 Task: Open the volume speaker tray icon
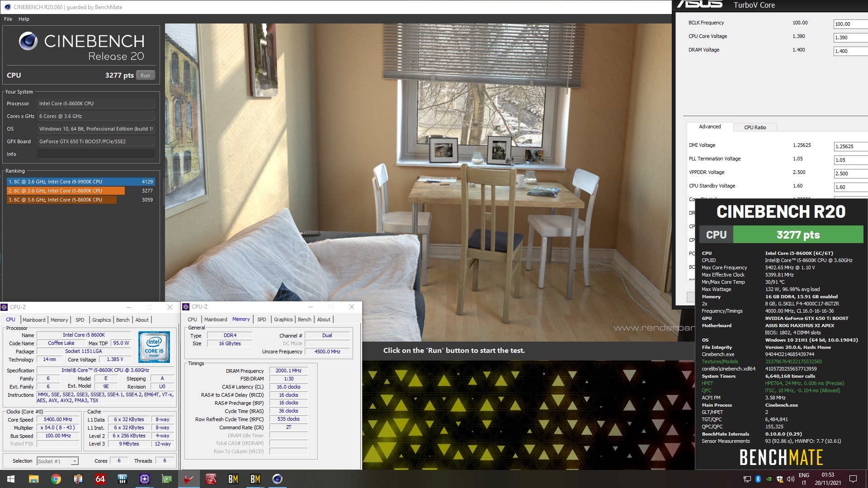pos(791,479)
